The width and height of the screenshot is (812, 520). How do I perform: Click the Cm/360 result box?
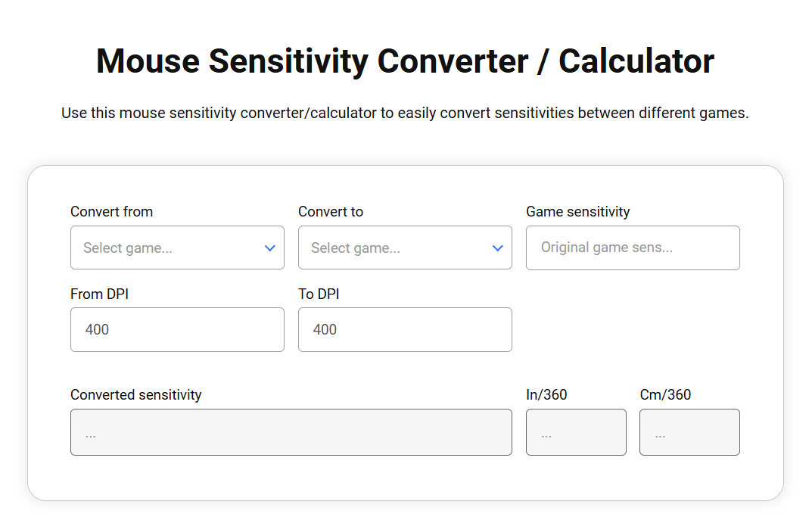(x=689, y=432)
